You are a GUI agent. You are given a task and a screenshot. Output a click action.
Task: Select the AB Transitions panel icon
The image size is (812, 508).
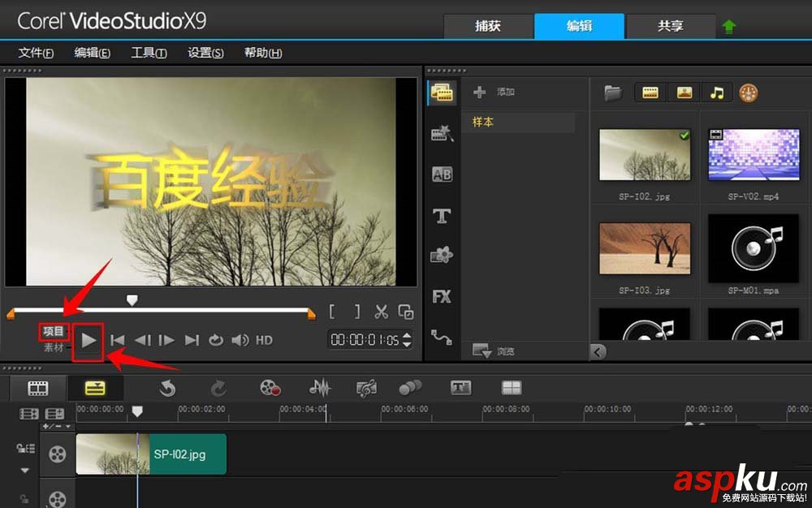[442, 174]
